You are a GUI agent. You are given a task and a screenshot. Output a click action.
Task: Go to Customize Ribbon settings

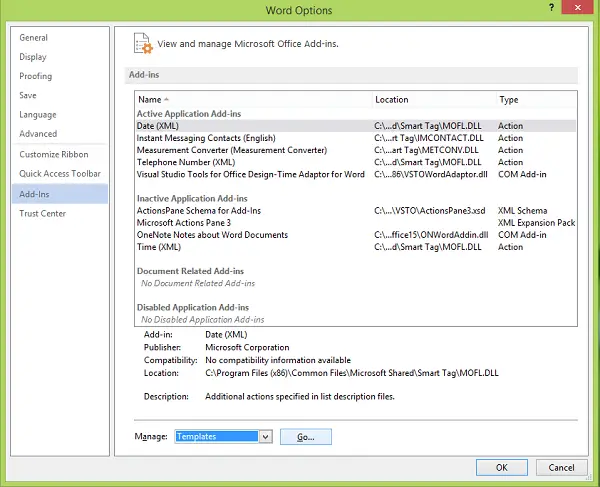click(x=54, y=154)
